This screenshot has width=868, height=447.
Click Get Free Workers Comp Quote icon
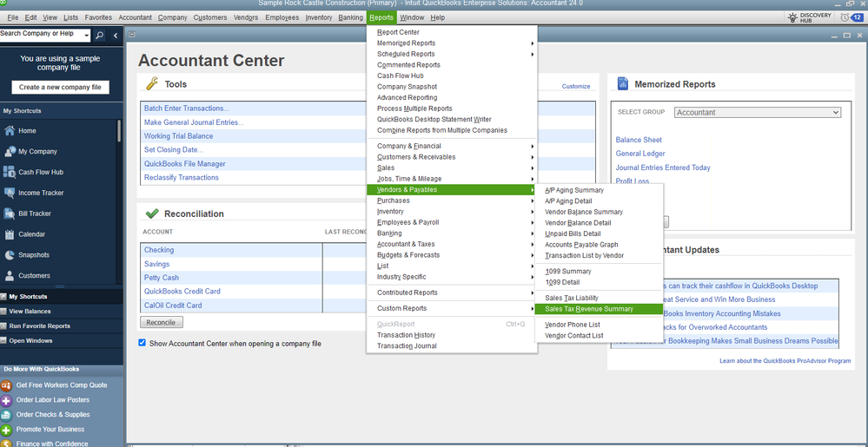[6, 385]
